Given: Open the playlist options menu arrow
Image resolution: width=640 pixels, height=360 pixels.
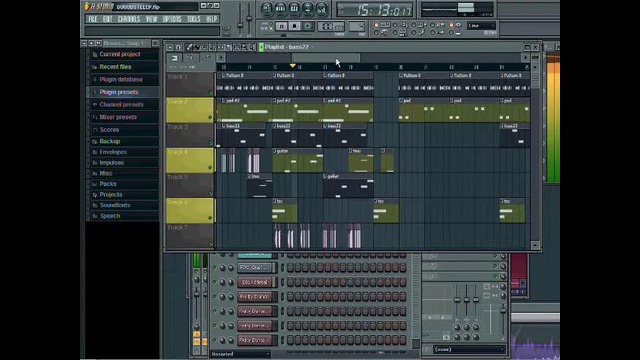Looking at the screenshot, I should tap(170, 47).
